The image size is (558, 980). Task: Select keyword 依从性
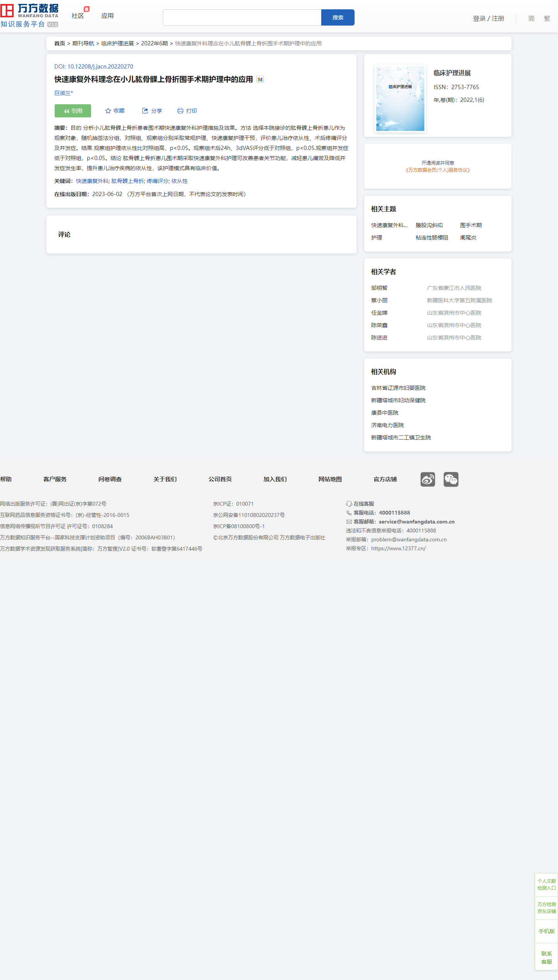[180, 181]
